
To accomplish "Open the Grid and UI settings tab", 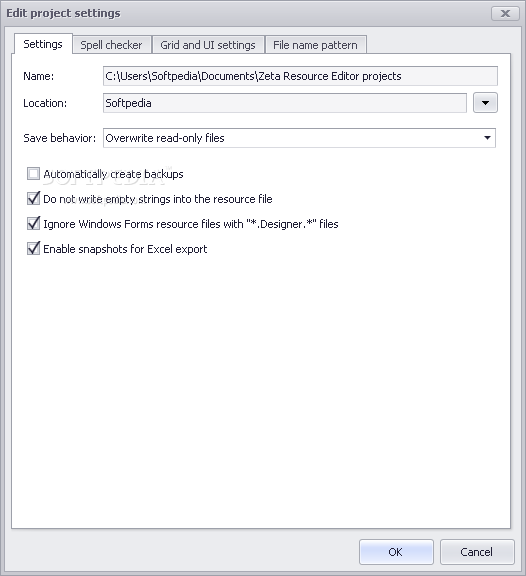I will tap(208, 45).
